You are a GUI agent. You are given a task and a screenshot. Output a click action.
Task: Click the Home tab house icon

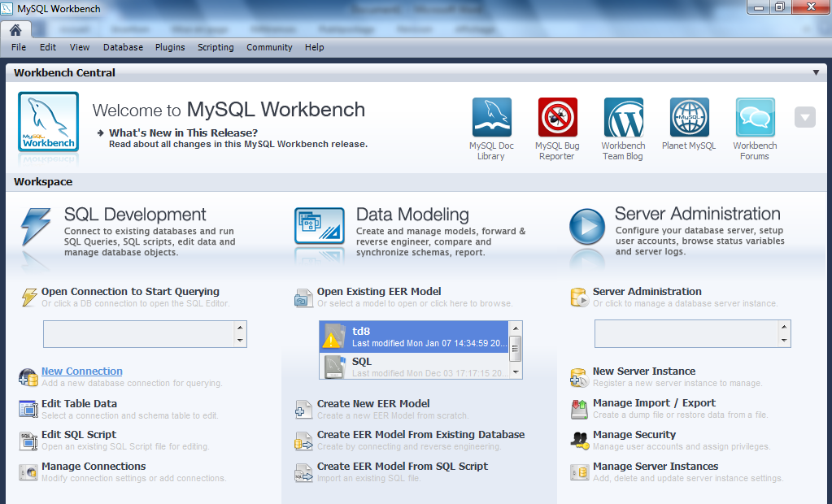pos(15,29)
